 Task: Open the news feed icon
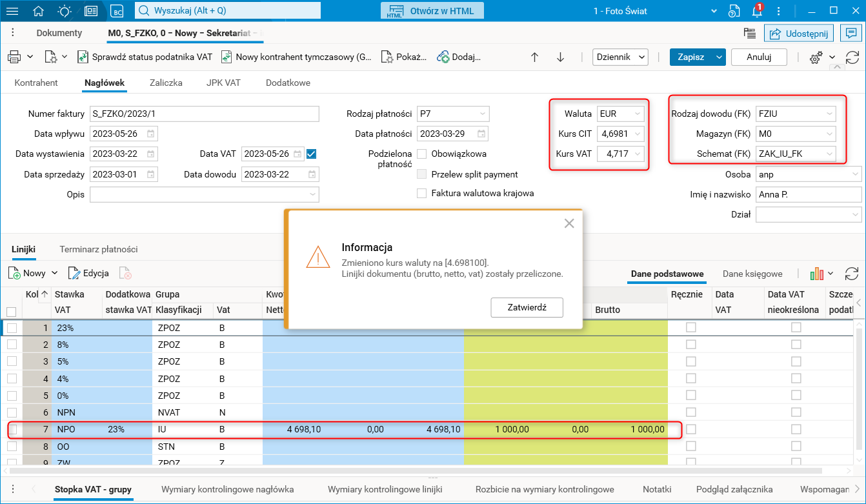coord(91,11)
